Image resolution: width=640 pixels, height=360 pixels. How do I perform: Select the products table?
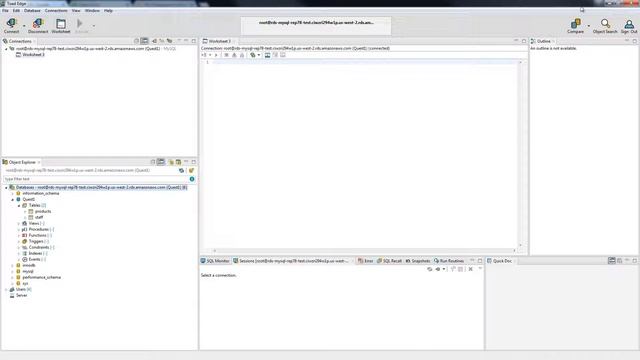point(43,211)
